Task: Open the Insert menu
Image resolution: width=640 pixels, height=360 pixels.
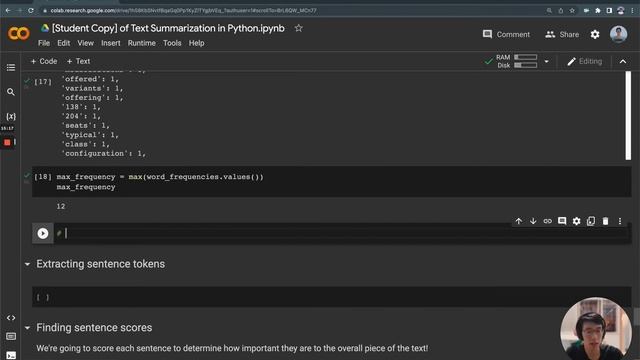Action: (x=111, y=43)
